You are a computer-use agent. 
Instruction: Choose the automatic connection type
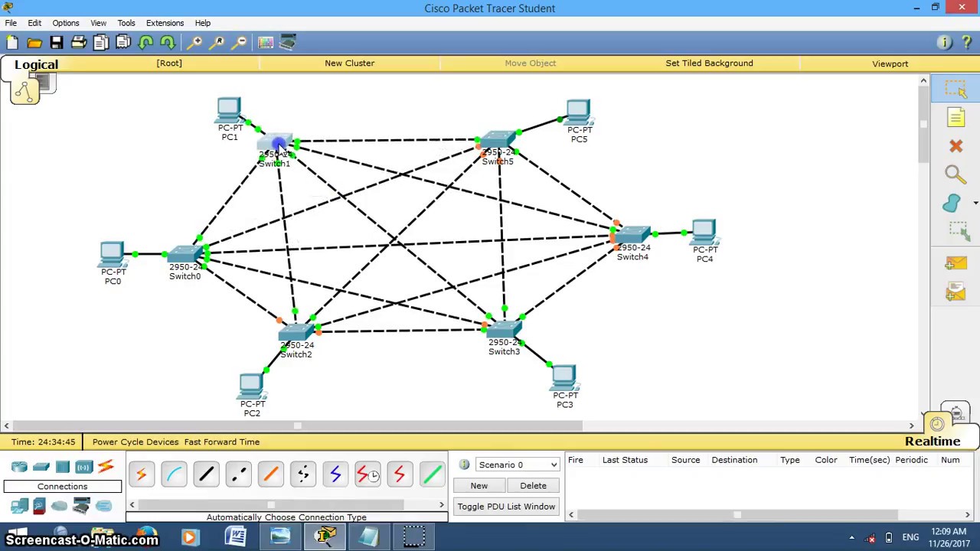142,474
